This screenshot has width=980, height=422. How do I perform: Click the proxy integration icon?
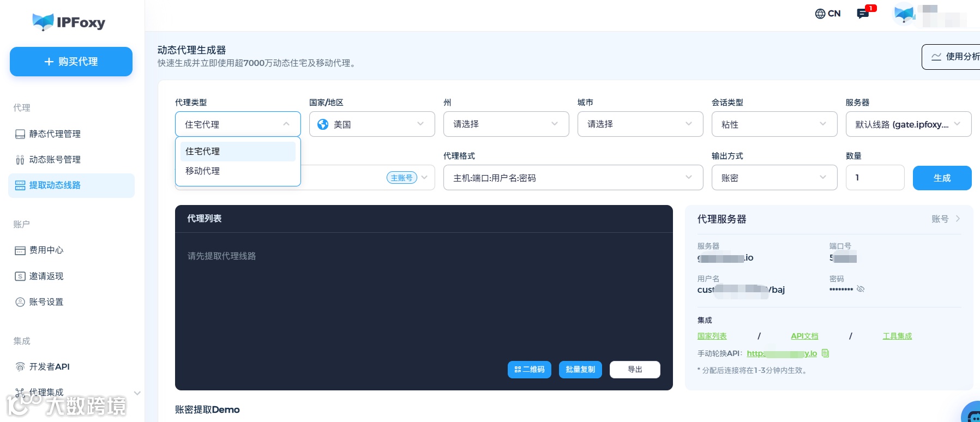click(x=20, y=393)
